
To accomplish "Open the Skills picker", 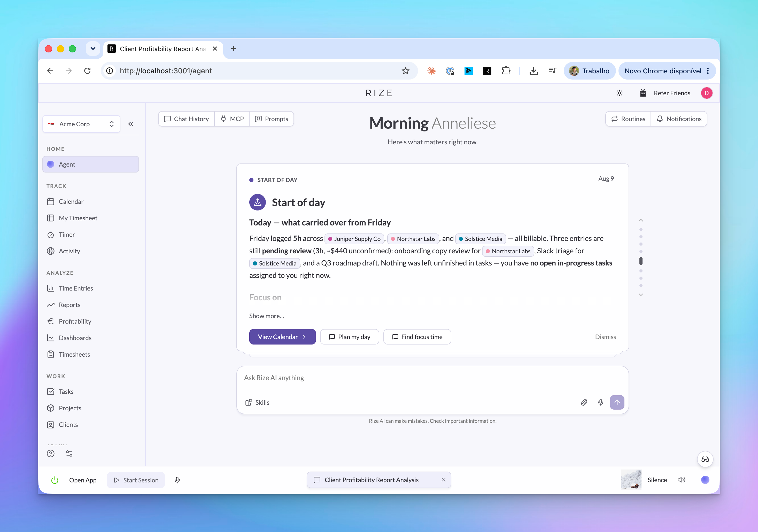I will coord(257,402).
